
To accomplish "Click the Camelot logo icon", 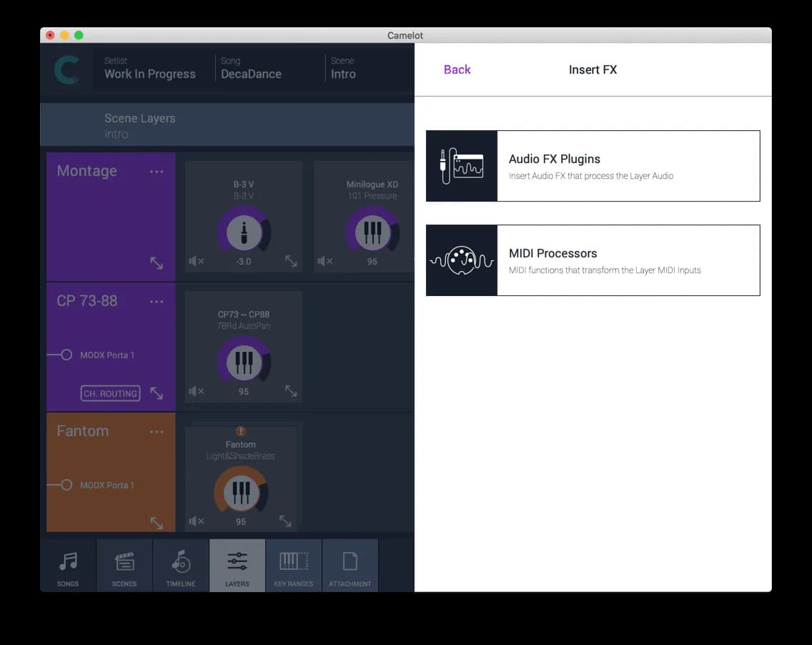I will [66, 68].
